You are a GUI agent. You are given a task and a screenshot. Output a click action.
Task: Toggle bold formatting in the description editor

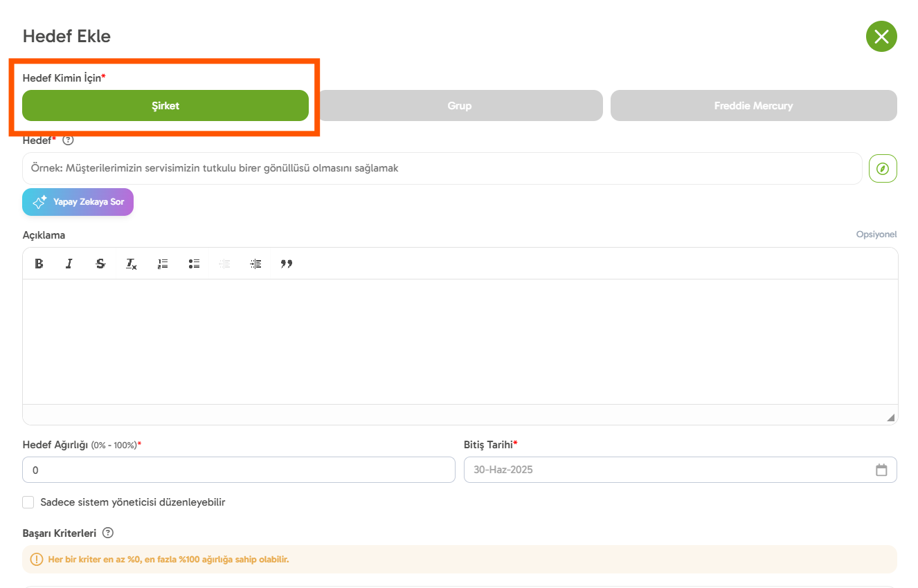click(39, 264)
